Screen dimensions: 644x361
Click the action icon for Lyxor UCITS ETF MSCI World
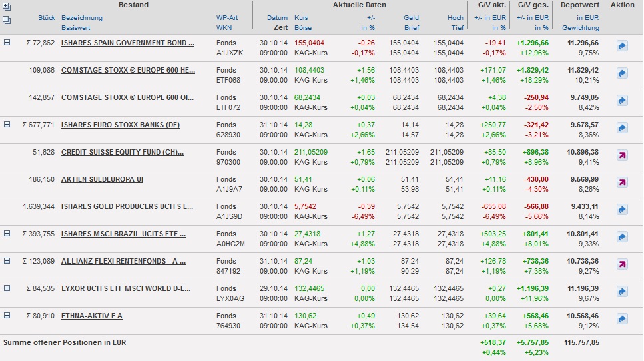point(622,292)
